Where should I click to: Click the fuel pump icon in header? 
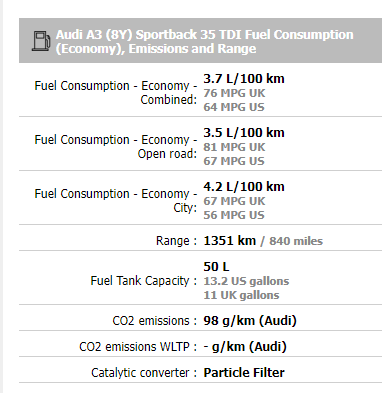pos(41,41)
